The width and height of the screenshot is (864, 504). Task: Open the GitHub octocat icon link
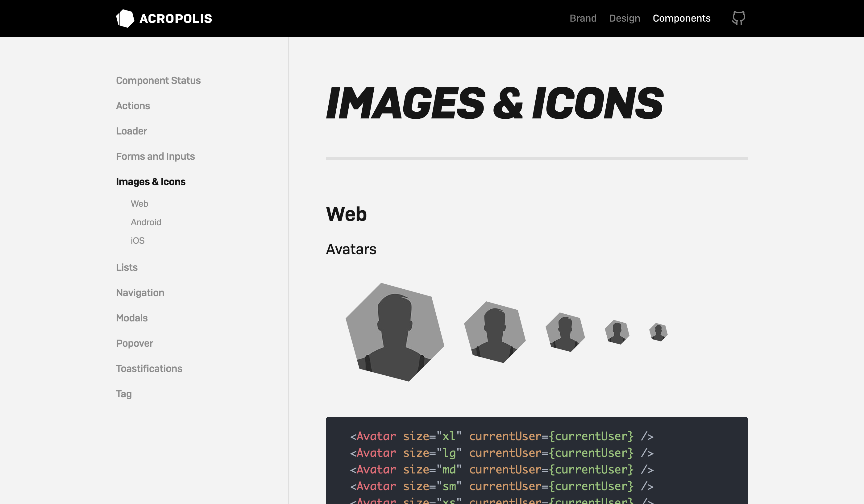pyautogui.click(x=738, y=18)
